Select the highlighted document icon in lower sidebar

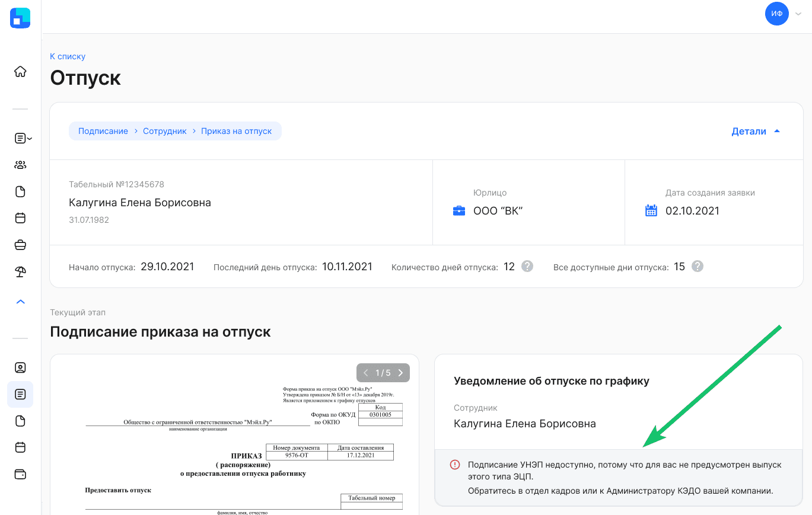[20, 394]
